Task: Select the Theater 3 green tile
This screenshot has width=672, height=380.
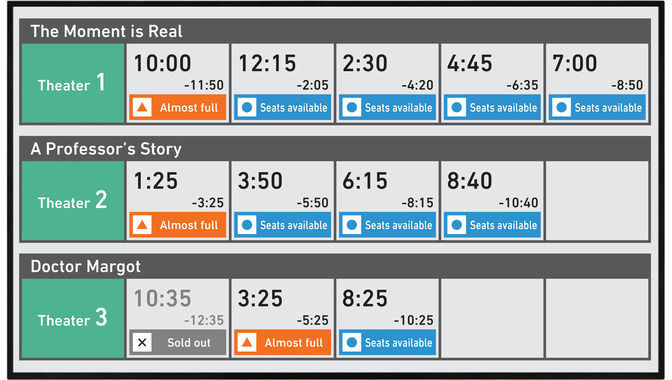Action: (x=73, y=318)
